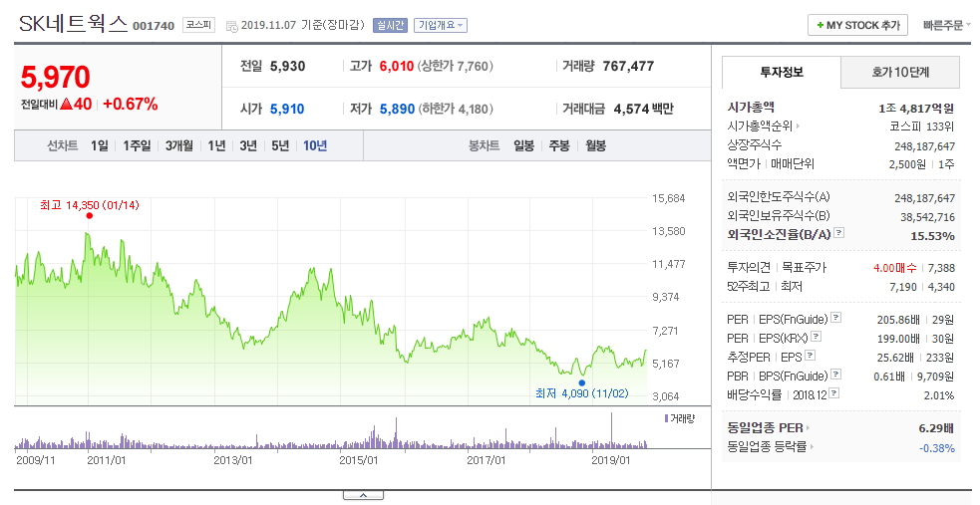980x505 pixels.
Task: Click the 외국인소진율 value 15.53%
Action: click(932, 236)
